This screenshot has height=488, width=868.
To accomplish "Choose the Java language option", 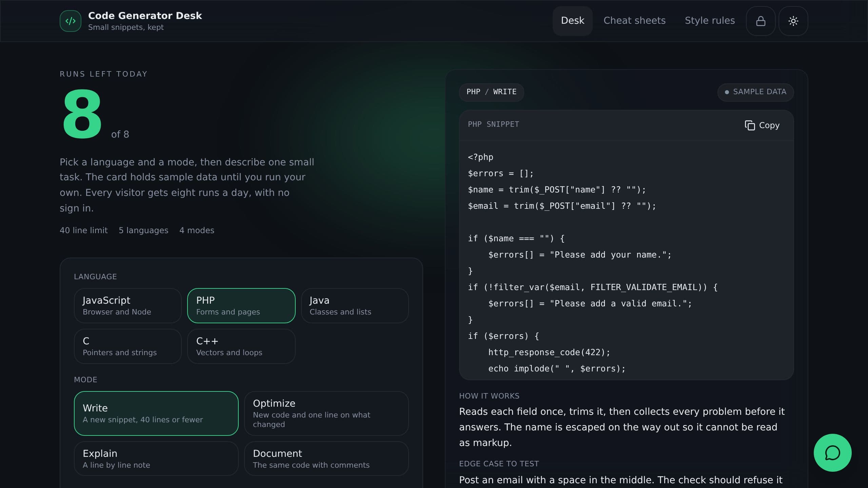I will (x=355, y=306).
